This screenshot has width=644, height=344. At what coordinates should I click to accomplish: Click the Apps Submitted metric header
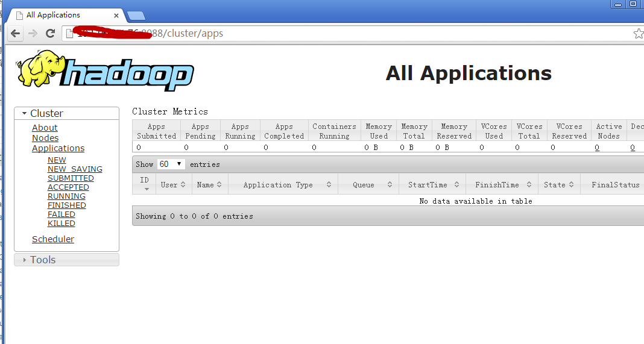pos(157,131)
